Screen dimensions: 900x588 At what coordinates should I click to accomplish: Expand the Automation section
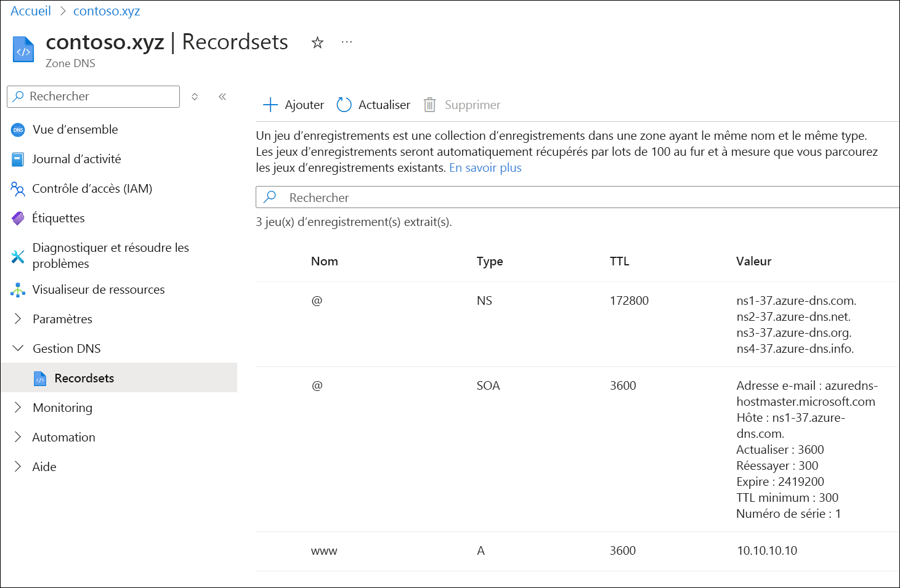point(18,437)
